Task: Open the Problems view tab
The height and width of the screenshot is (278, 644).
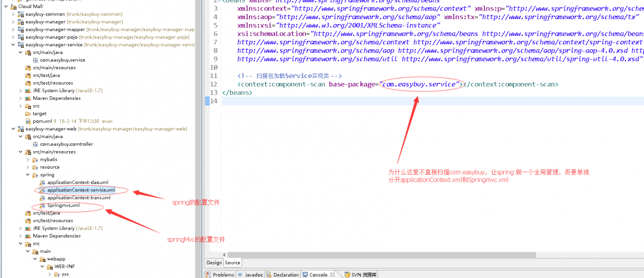Action: [223, 274]
